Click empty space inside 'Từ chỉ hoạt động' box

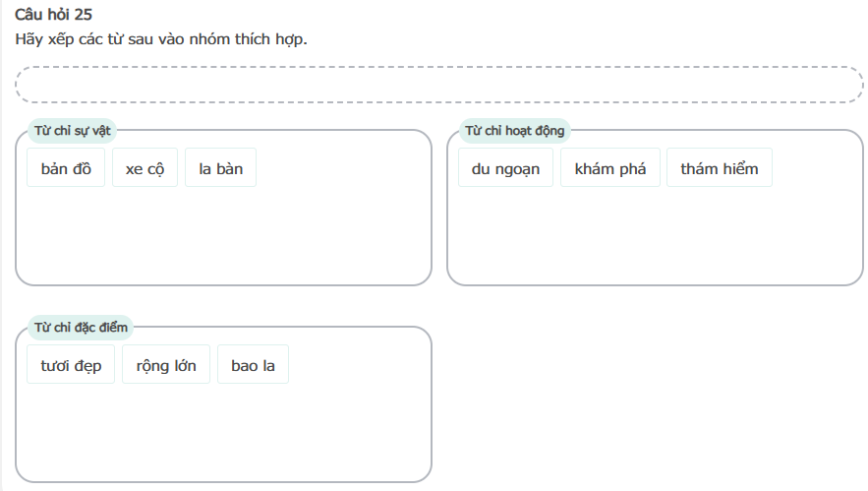coord(655,237)
